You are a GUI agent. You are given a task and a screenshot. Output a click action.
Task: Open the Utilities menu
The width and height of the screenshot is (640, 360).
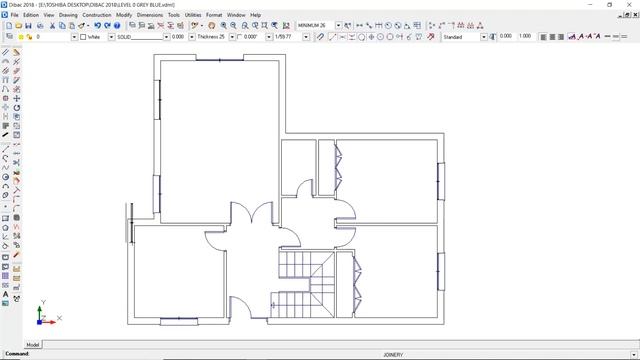(x=193, y=15)
